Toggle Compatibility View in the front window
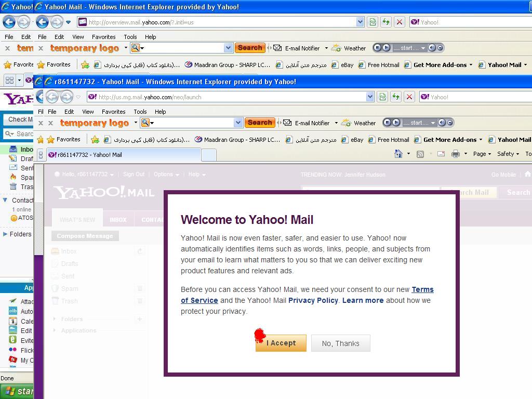 click(382, 97)
